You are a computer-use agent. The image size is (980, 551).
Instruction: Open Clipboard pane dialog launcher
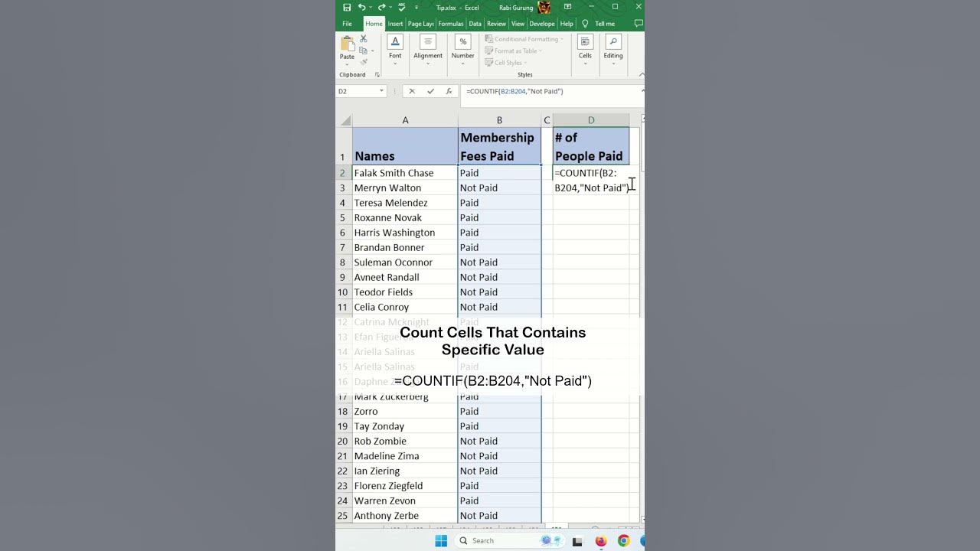pos(377,75)
